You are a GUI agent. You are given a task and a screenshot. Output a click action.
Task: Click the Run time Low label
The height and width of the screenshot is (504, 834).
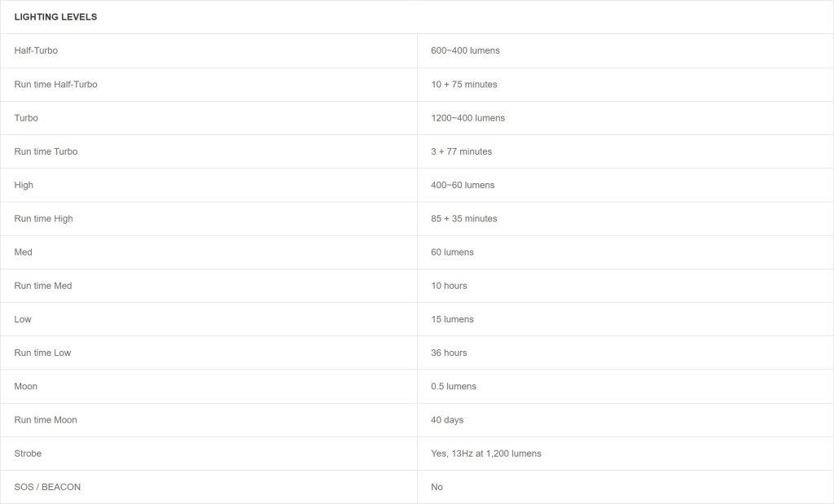[x=42, y=353]
